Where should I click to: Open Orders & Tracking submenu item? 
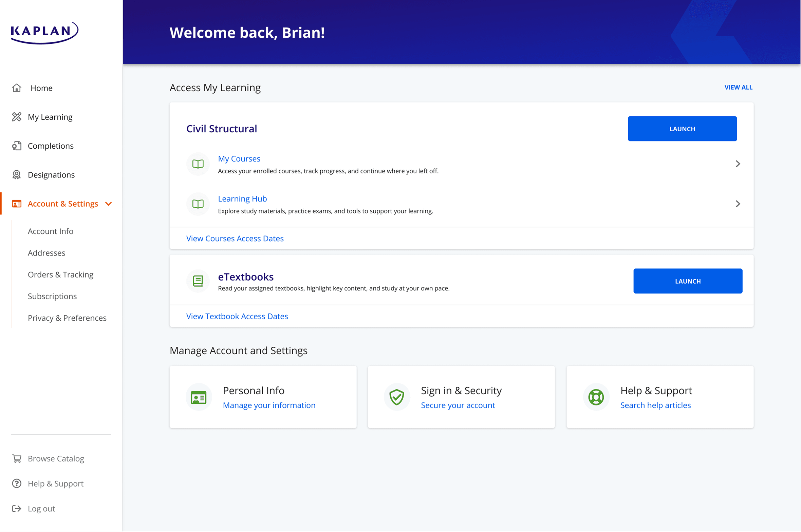[x=60, y=274]
